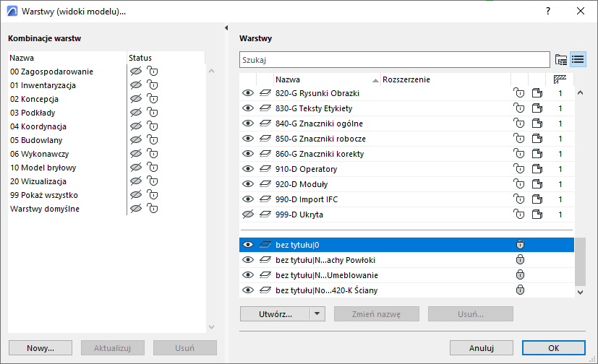The image size is (598, 364).
Task: Switch to flat list view of layers
Action: [x=578, y=59]
